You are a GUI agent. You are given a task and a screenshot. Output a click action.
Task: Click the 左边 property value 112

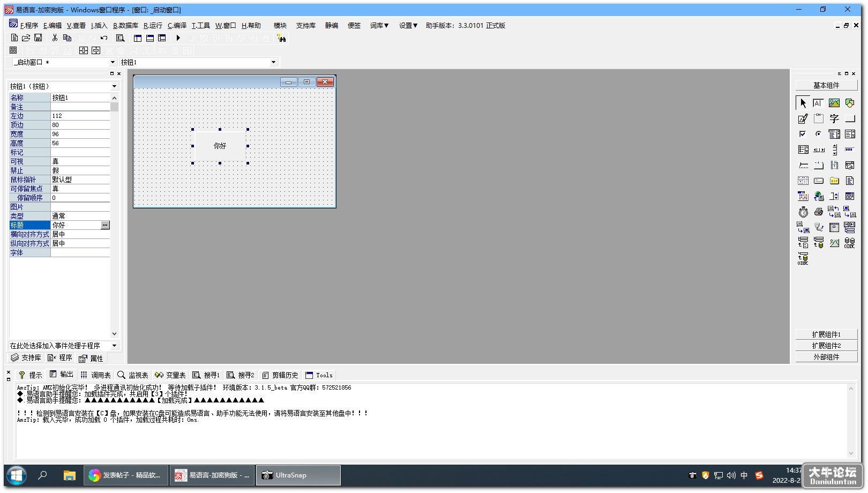80,116
